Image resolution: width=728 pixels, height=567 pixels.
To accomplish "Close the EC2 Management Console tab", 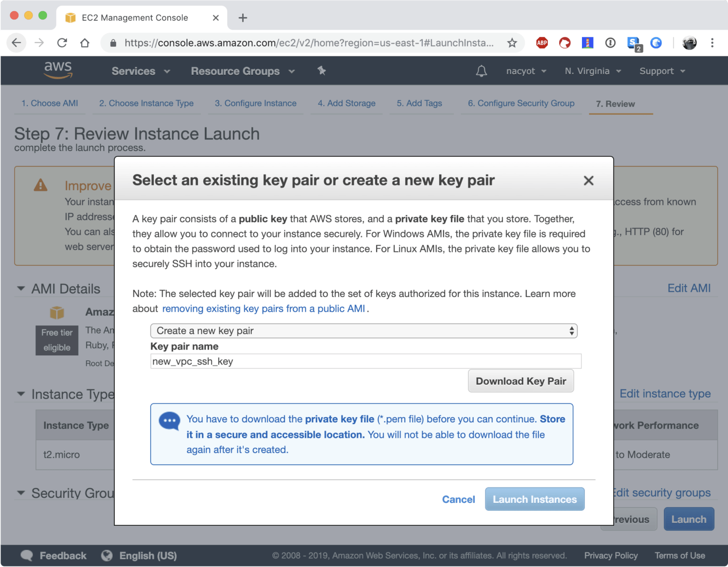I will click(216, 18).
